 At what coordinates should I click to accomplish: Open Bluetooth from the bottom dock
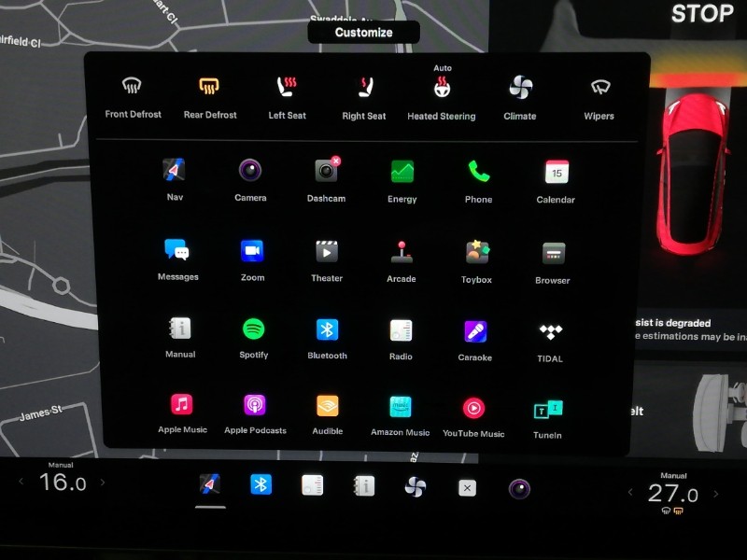pyautogui.click(x=261, y=485)
